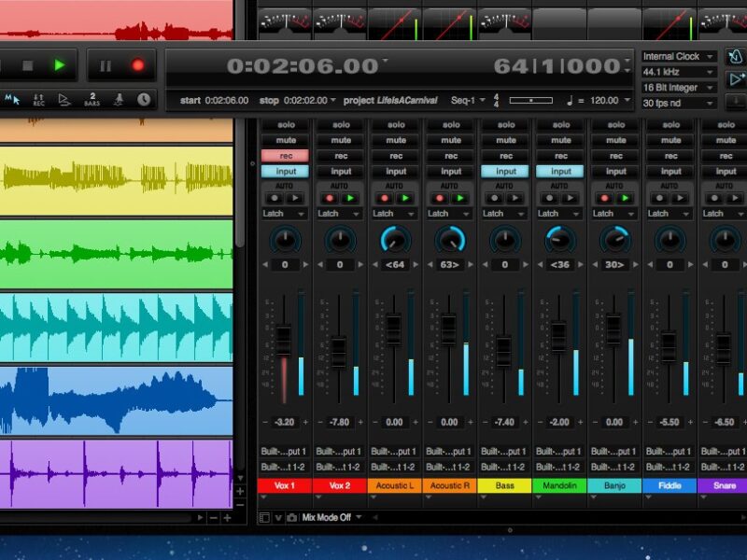
Task: Toggle input monitoring on the Bass channel
Action: click(505, 171)
